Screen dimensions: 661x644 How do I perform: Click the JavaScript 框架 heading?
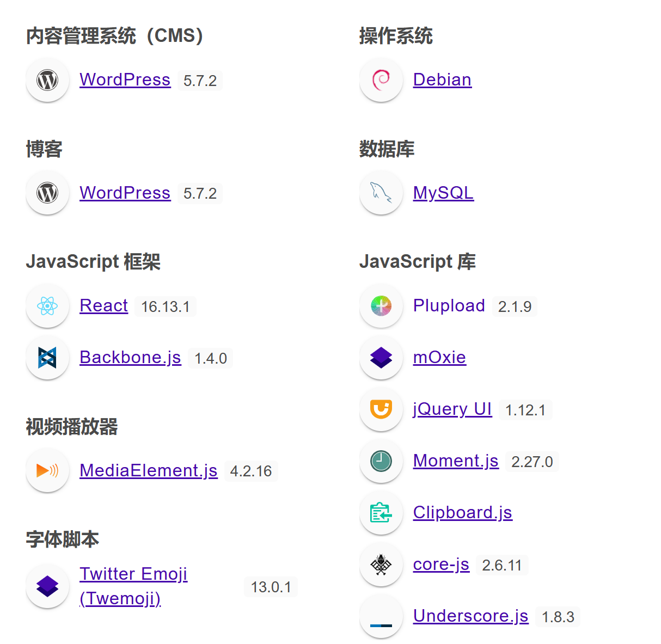(x=93, y=262)
